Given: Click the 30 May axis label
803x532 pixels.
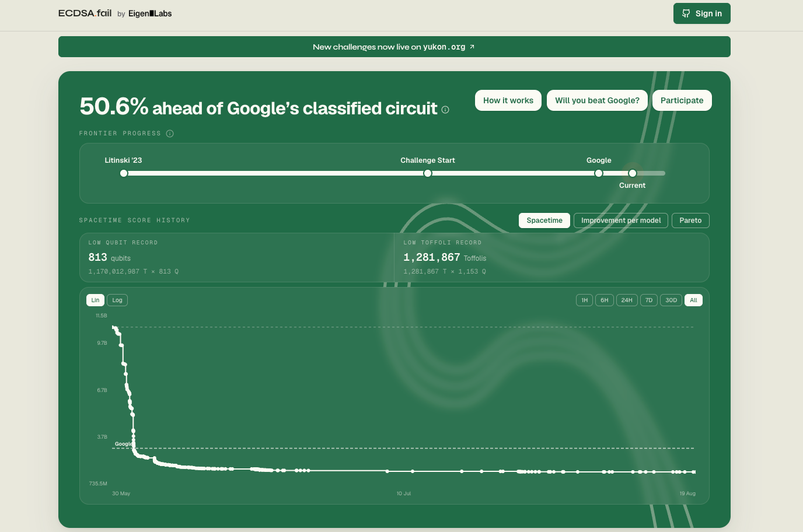Looking at the screenshot, I should tap(121, 494).
